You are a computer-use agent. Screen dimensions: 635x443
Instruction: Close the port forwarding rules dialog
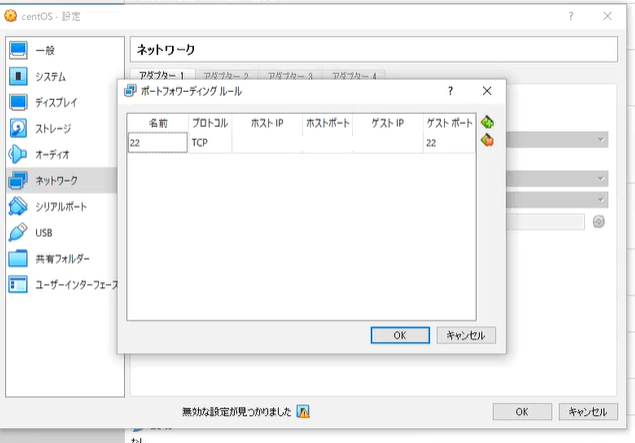pos(487,91)
